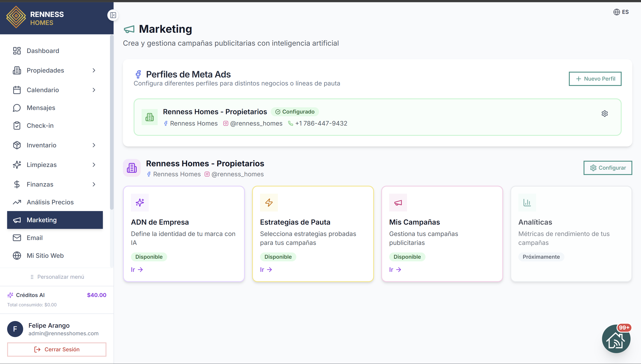Expand the Finanzas menu

94,184
